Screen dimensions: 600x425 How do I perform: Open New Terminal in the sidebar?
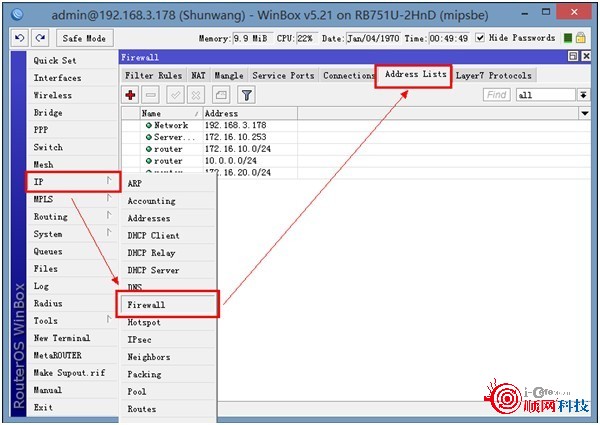72,338
